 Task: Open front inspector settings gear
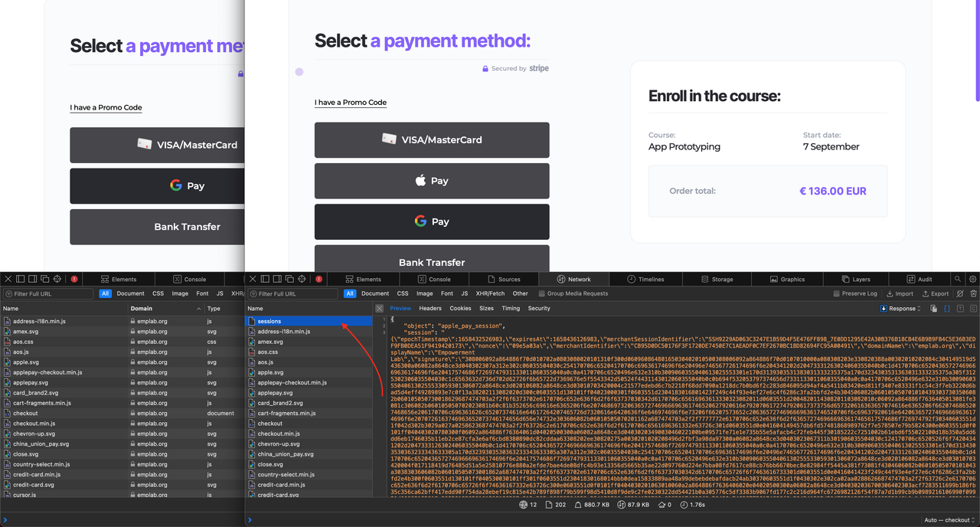click(972, 280)
